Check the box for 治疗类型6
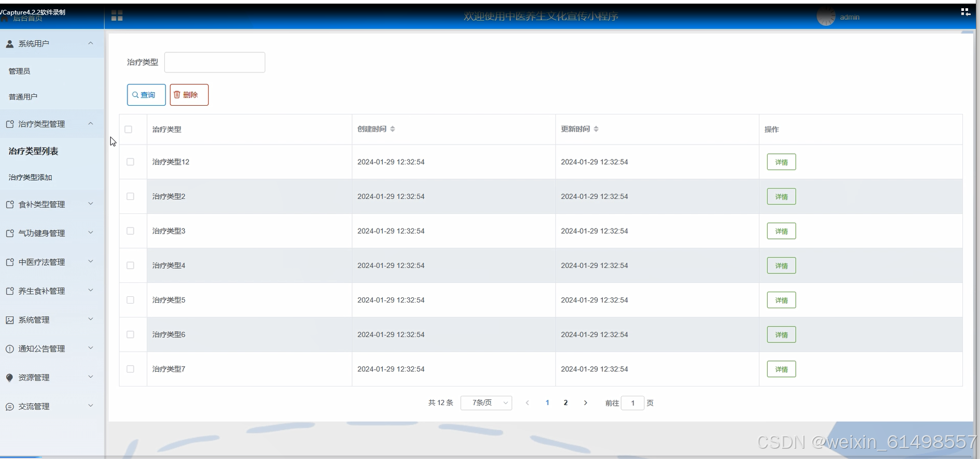Image resolution: width=980 pixels, height=459 pixels. click(x=131, y=335)
